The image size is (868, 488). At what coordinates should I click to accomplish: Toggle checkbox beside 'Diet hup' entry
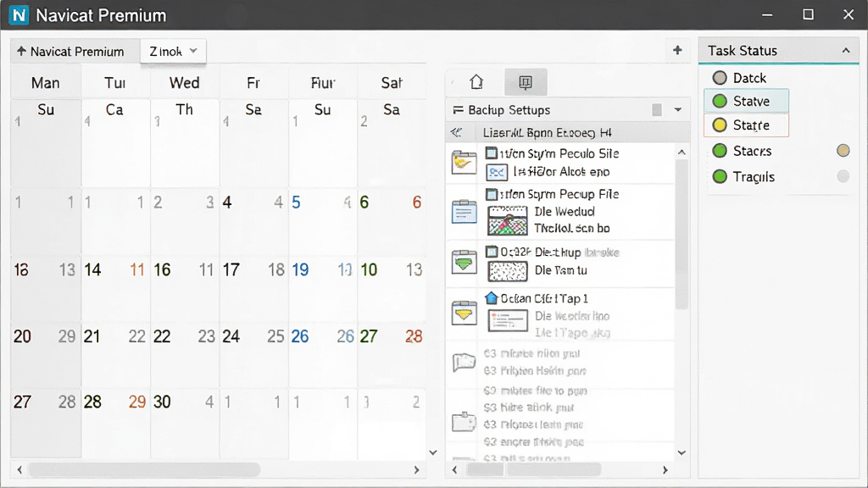click(x=491, y=252)
